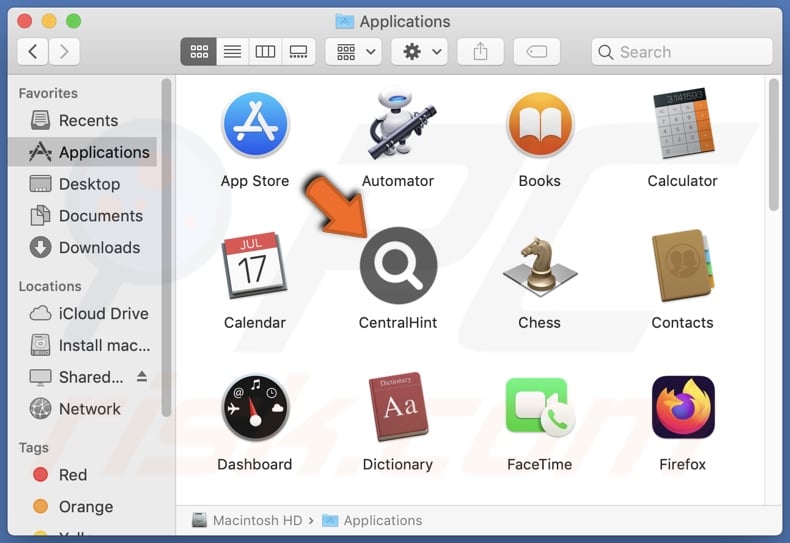Open the Install mac... volume
This screenshot has width=790, height=543.
click(x=83, y=345)
